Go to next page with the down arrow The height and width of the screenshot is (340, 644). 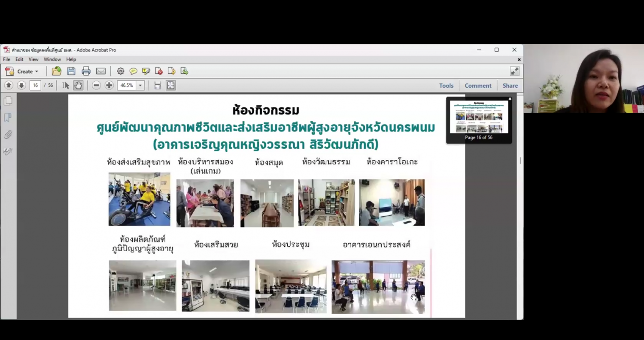click(21, 85)
